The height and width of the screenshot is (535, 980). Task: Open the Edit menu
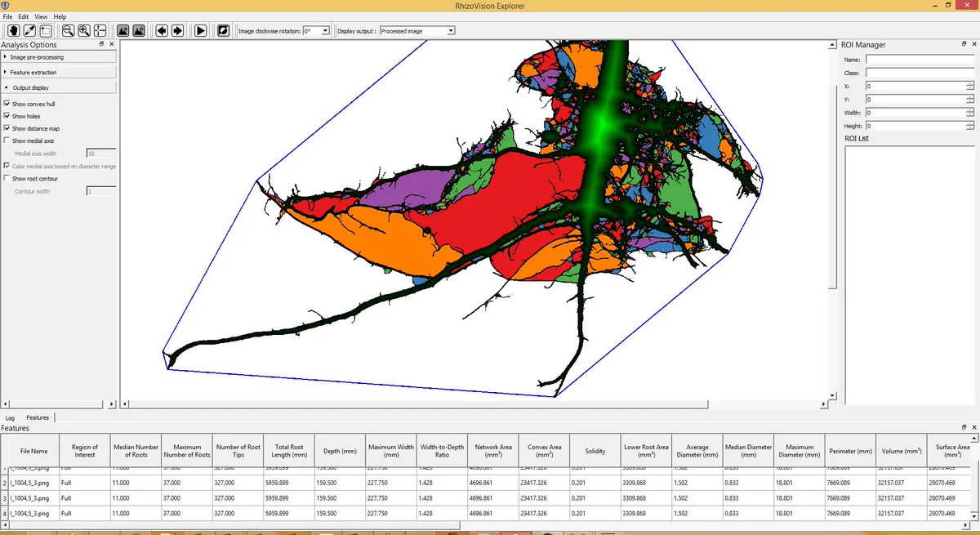(23, 16)
